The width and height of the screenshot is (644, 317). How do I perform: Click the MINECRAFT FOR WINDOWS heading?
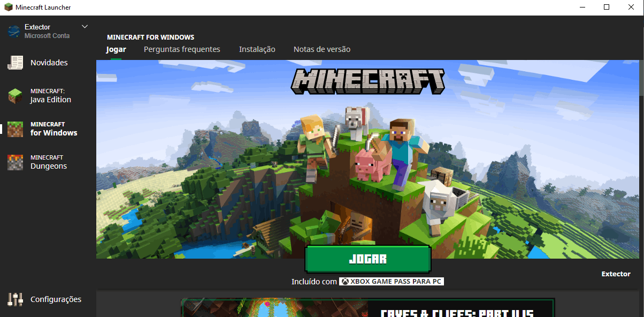point(151,37)
